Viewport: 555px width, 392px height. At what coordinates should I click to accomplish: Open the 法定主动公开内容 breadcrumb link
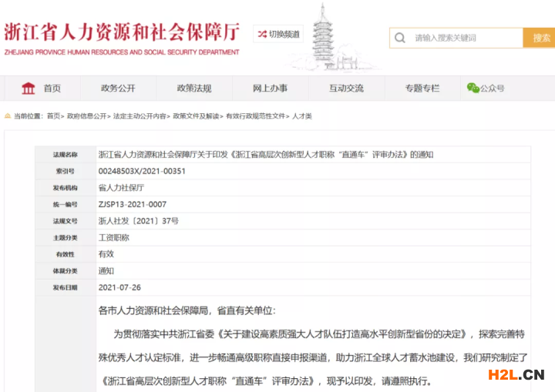point(140,116)
